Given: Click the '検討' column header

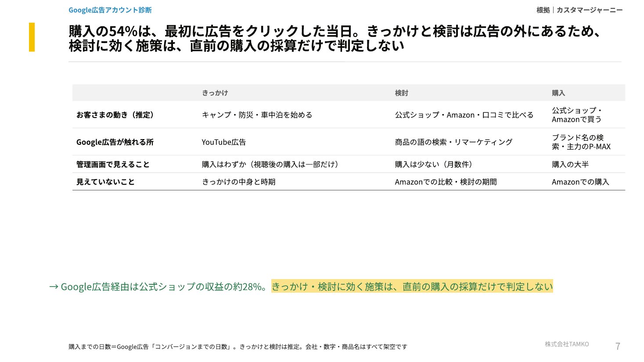Looking at the screenshot, I should 401,93.
